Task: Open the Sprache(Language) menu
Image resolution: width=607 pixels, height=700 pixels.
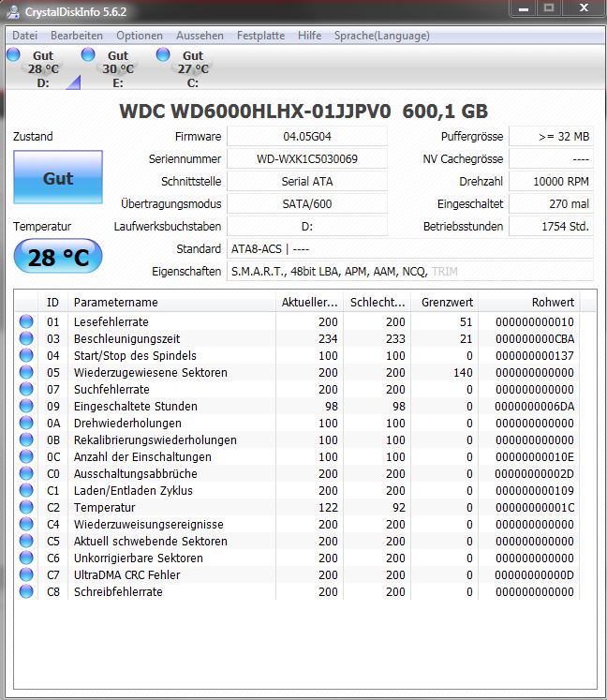Action: (382, 36)
